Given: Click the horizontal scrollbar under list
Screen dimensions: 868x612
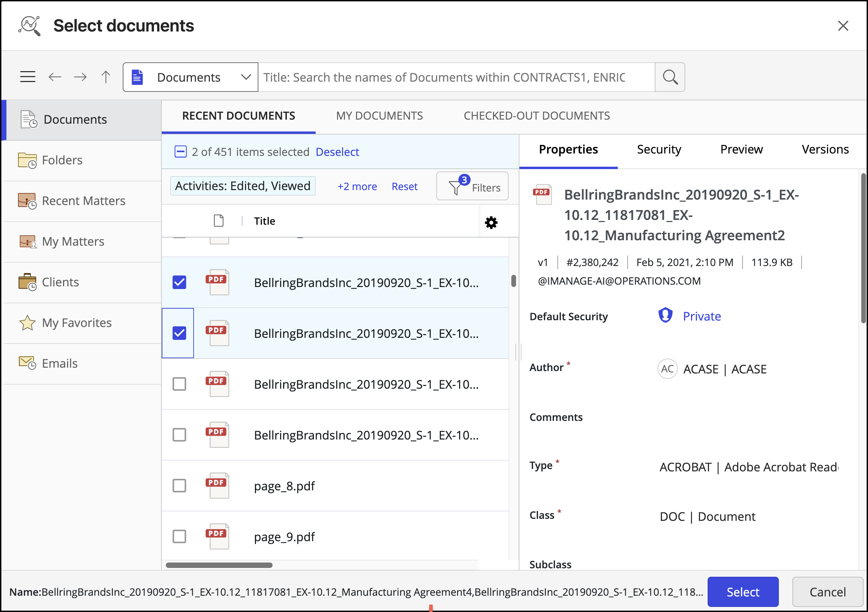Looking at the screenshot, I should coord(219,565).
